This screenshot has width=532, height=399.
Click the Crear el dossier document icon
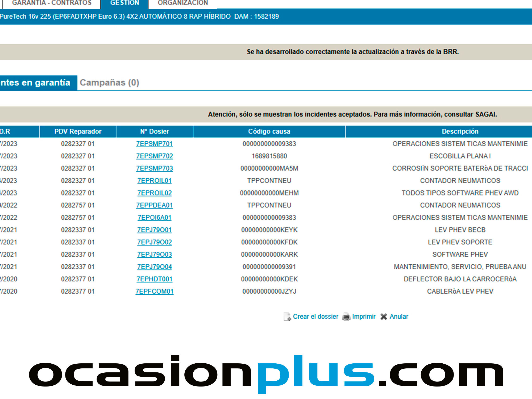[287, 317]
